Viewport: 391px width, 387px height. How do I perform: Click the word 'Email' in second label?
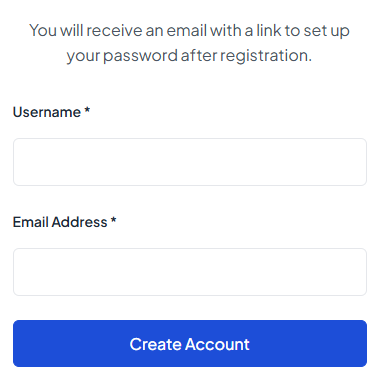(30, 222)
